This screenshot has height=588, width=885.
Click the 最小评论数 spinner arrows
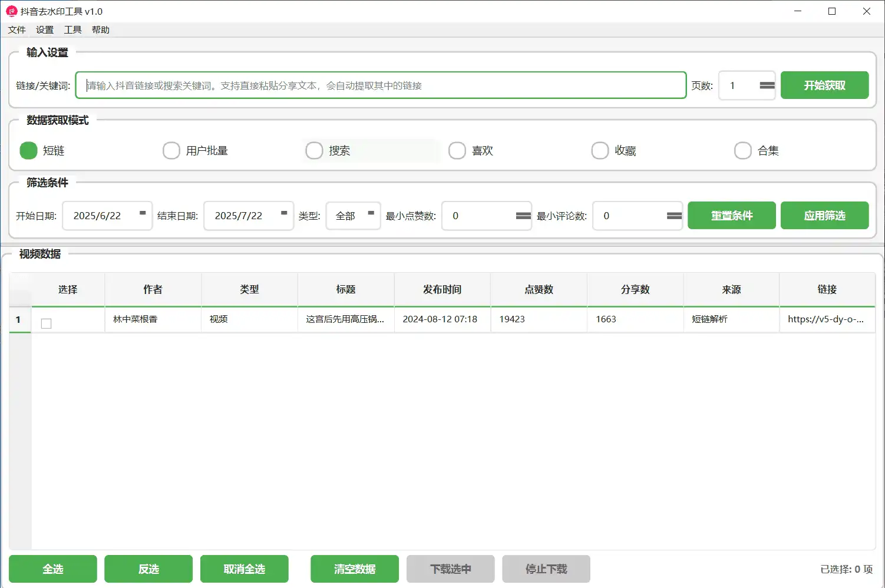[674, 216]
